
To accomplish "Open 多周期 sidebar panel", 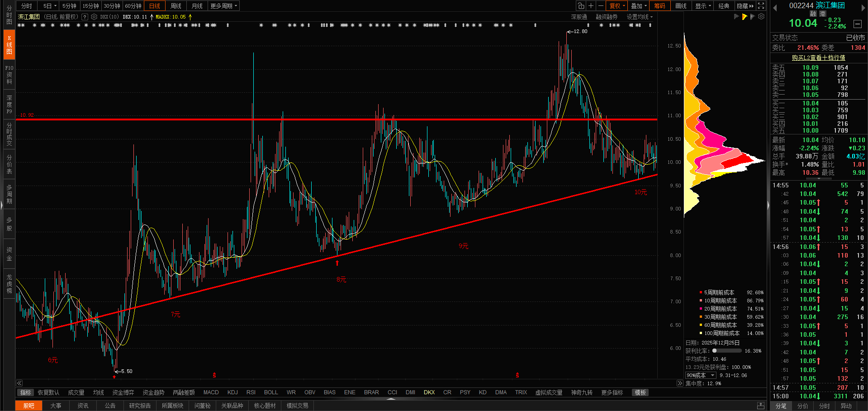I will coord(9,194).
